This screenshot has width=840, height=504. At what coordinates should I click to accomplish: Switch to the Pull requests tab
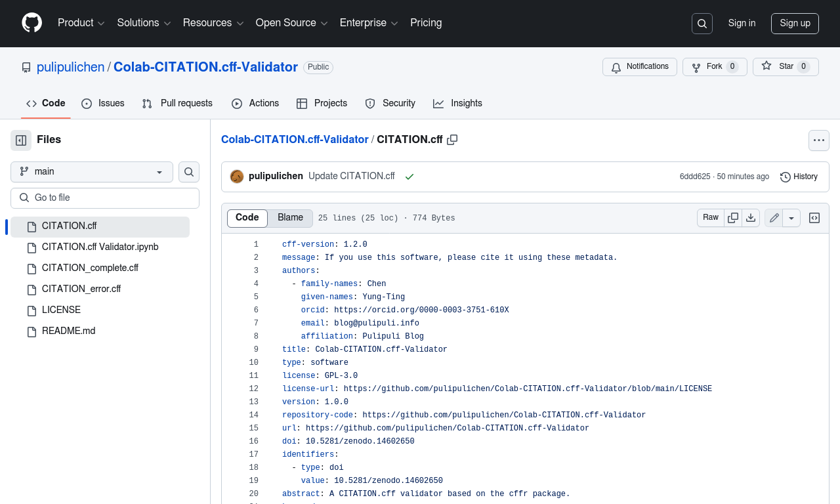[177, 104]
